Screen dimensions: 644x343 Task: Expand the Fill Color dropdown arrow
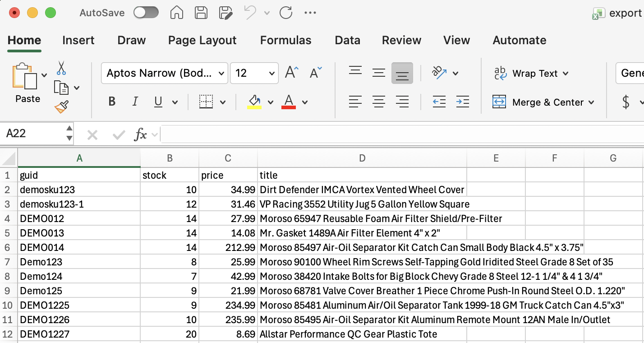pyautogui.click(x=271, y=102)
